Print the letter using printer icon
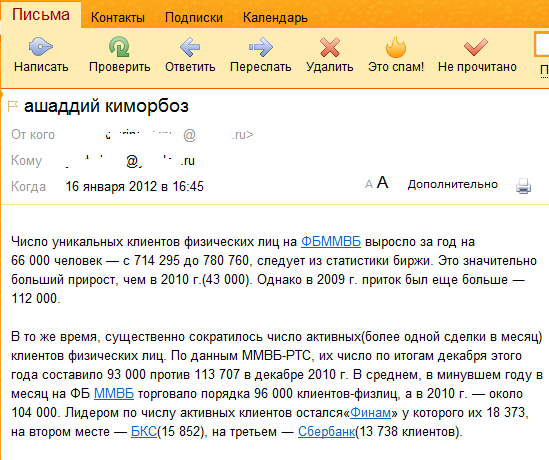 coord(523,186)
